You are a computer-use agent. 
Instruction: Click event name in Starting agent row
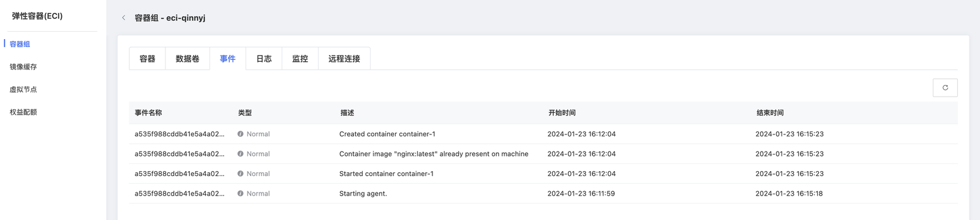point(179,194)
